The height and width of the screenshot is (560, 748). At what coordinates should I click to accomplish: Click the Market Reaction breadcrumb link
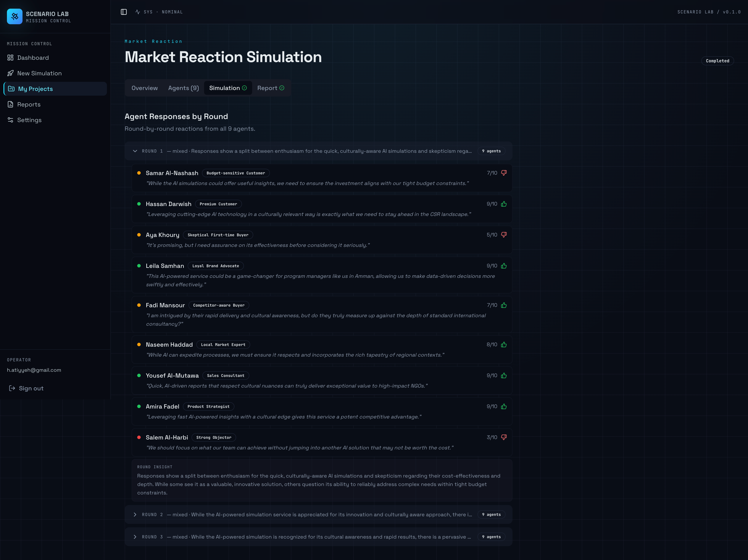tap(153, 41)
